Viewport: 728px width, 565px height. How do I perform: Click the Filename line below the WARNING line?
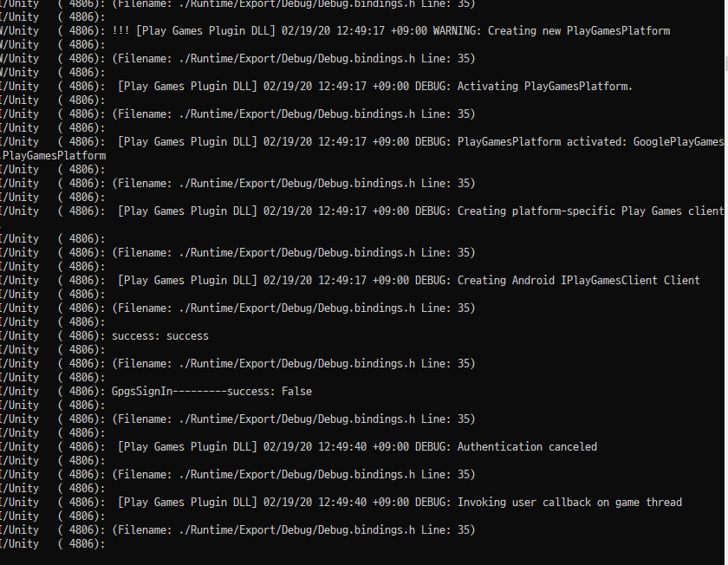(294, 59)
